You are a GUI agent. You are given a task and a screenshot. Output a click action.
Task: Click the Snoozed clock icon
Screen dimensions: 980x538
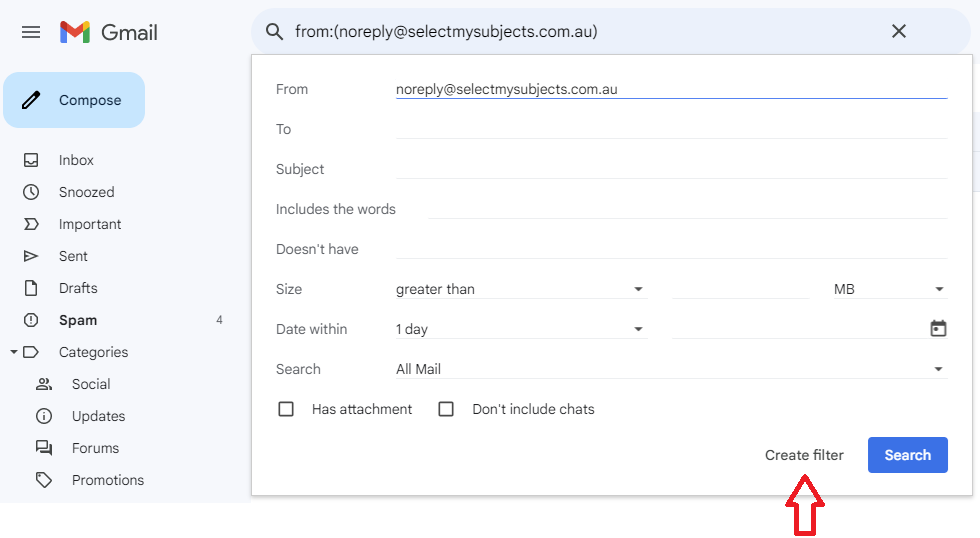31,192
